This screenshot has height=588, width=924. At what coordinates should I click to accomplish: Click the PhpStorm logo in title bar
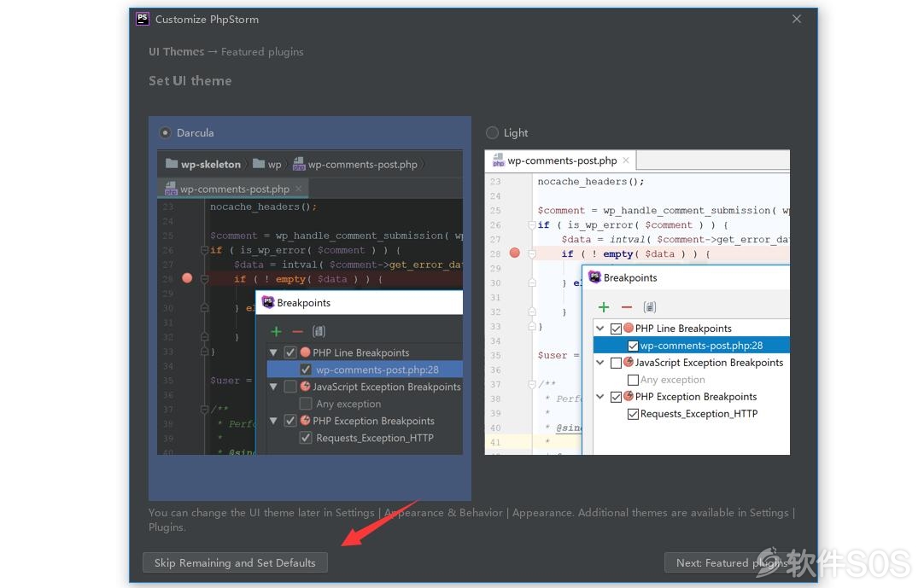point(143,19)
